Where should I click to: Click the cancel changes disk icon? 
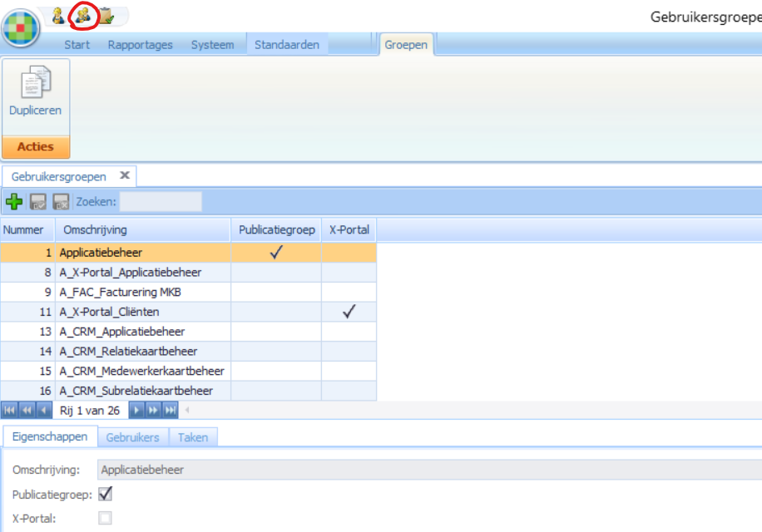(61, 201)
